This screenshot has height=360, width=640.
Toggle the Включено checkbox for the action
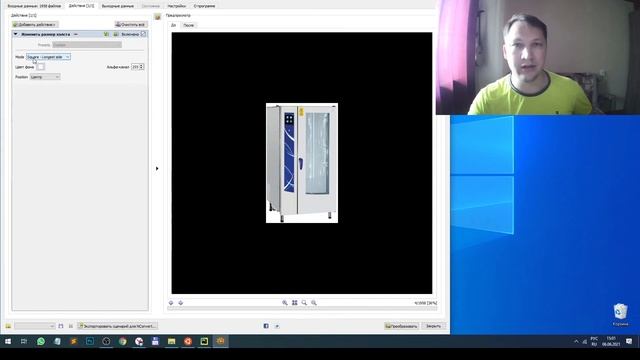pos(143,34)
